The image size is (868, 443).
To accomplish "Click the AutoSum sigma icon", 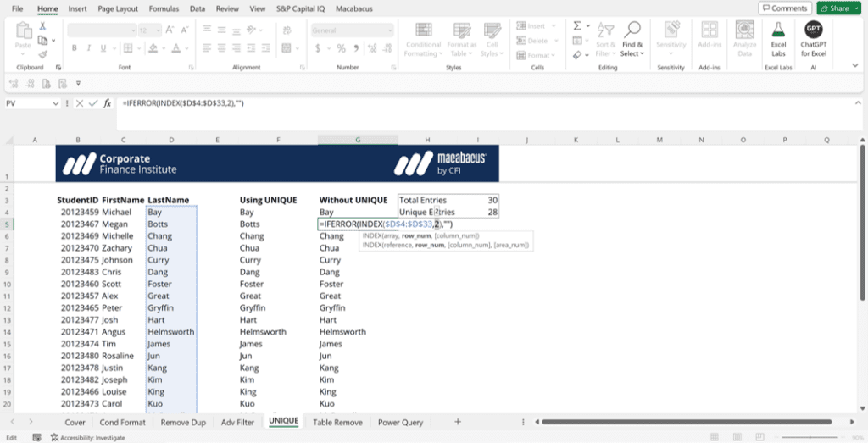I will click(577, 26).
